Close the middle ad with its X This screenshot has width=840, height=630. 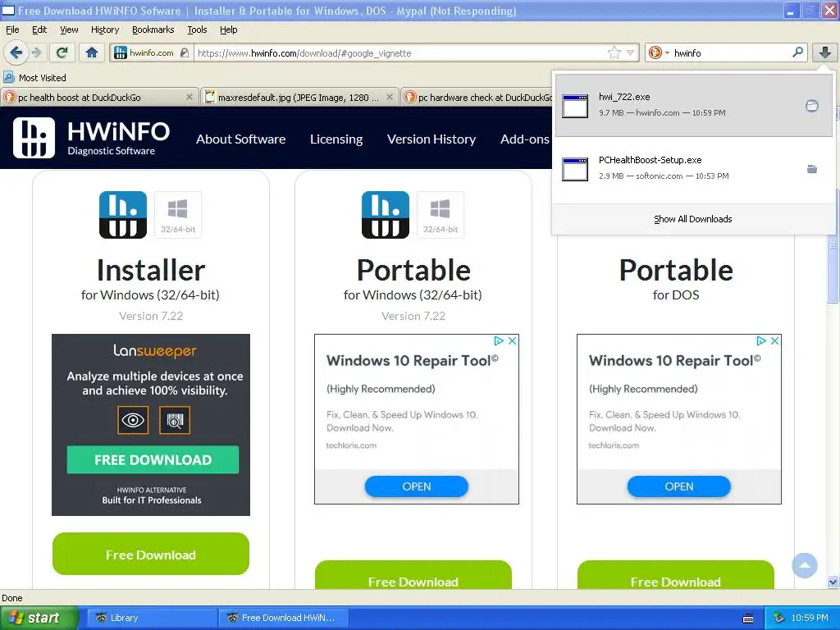point(512,340)
